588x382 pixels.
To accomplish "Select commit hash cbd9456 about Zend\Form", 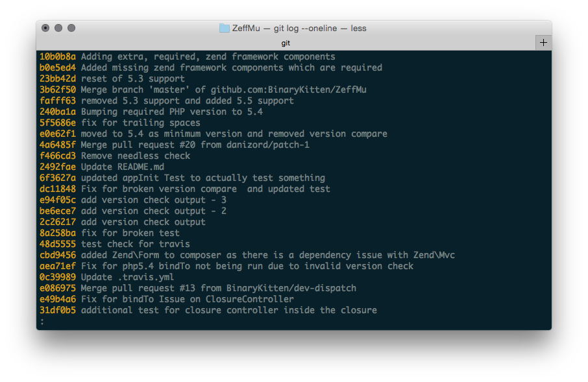I will tap(57, 255).
